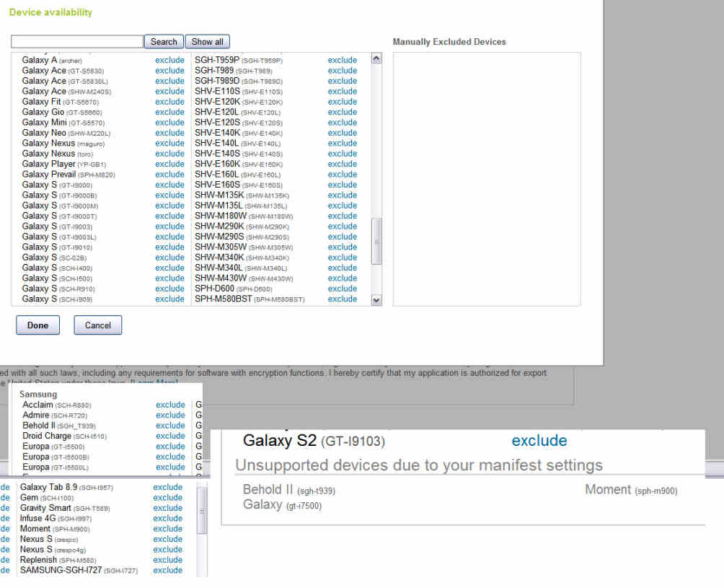Exclude the Acclaim device under Samsung
This screenshot has width=724, height=588.
(170, 405)
